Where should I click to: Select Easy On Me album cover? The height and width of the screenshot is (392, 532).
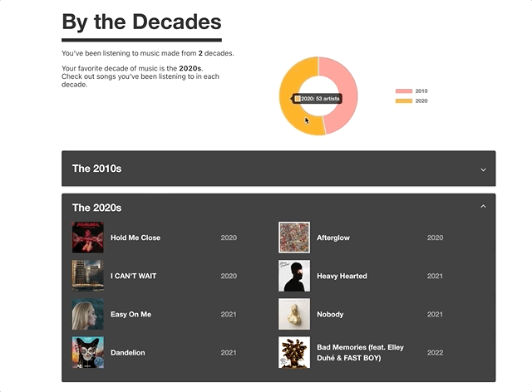pos(88,314)
